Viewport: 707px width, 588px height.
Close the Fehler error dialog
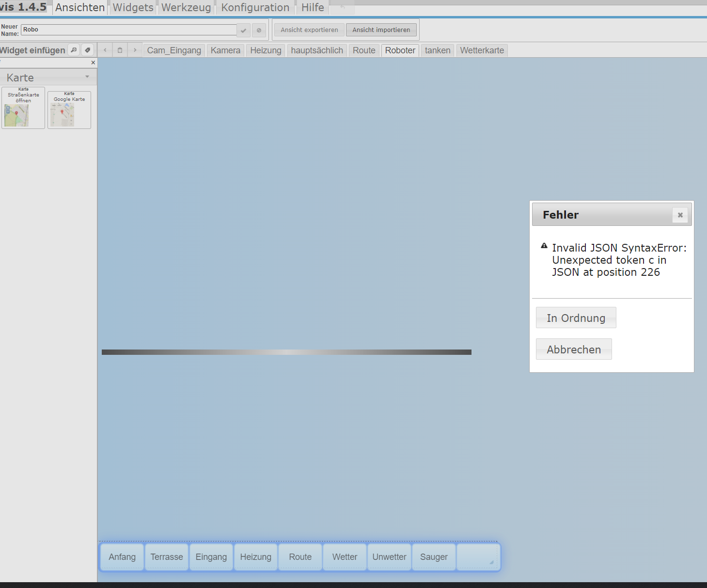pyautogui.click(x=680, y=215)
